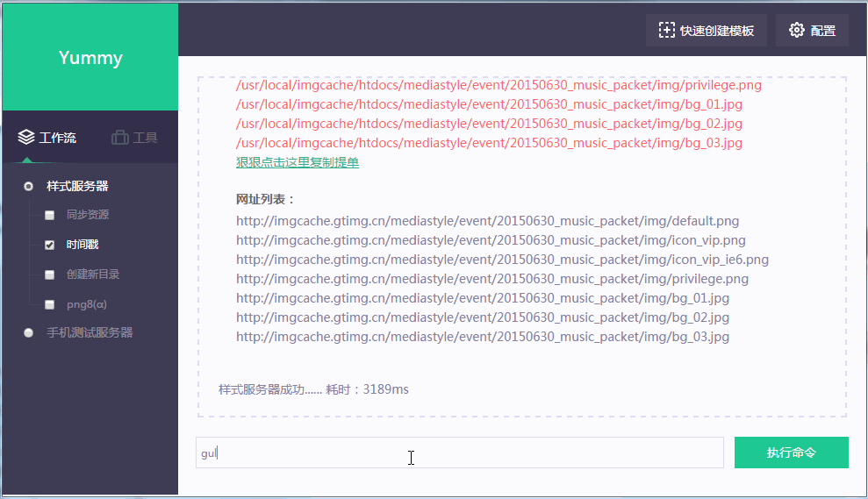This screenshot has width=868, height=499.
Task: Enable the 创建新目录 checkbox
Action: coord(50,274)
